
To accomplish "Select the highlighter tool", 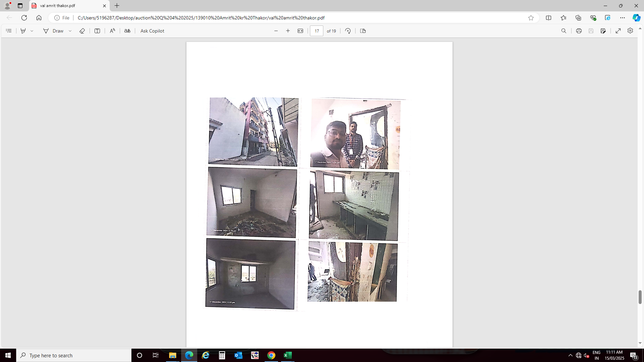I will [x=23, y=31].
